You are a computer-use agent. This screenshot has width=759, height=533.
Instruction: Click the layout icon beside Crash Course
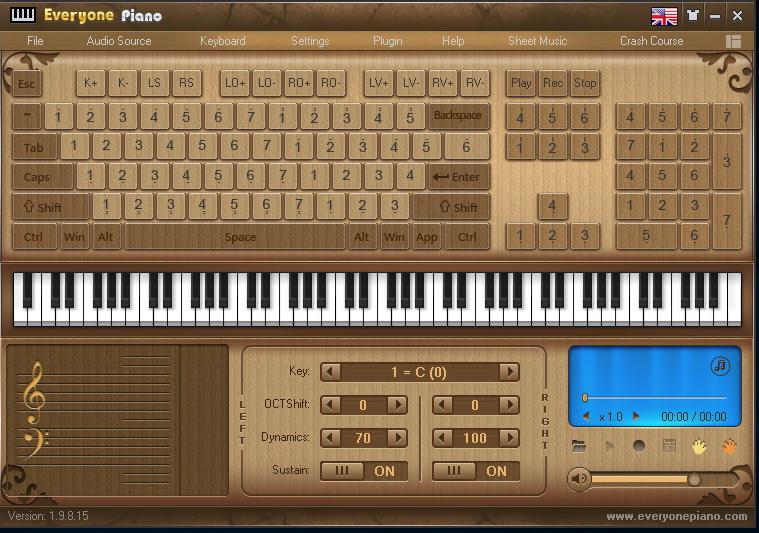coord(734,41)
